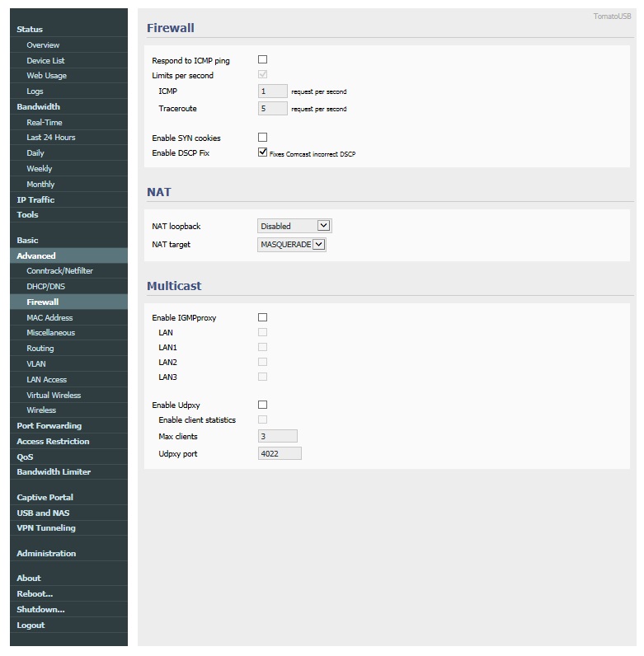Open DHCP/DNS settings
This screenshot has height=656, width=644.
point(69,286)
